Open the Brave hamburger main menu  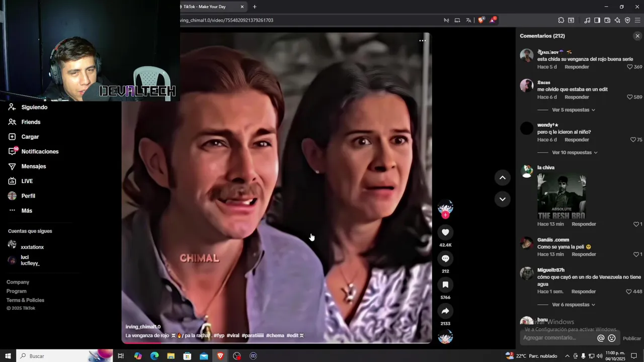click(637, 20)
